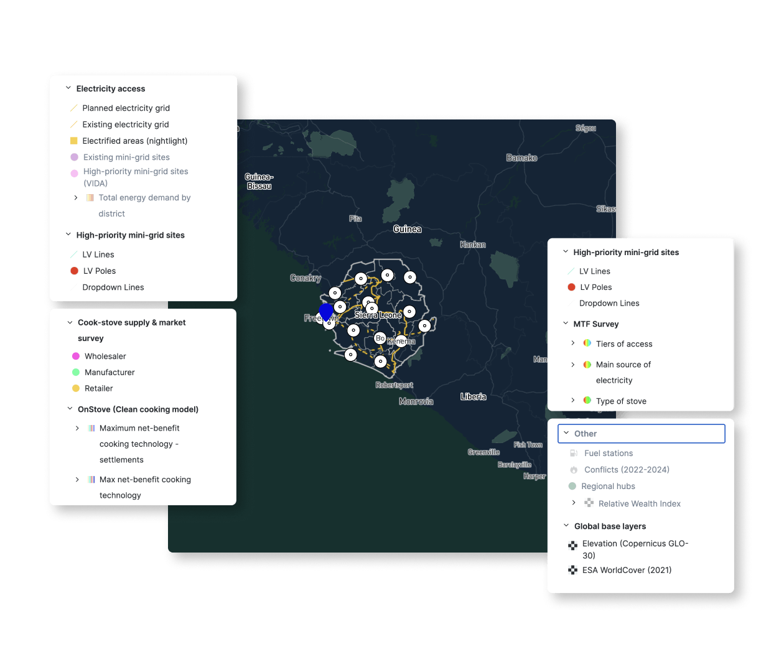Click the Retailer legend entry
This screenshot has height=672, width=784.
[x=98, y=388]
